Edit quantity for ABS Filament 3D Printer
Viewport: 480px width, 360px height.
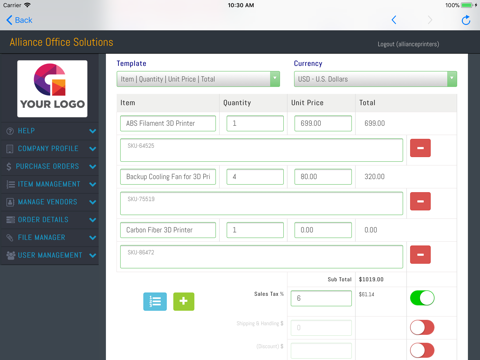tap(255, 123)
